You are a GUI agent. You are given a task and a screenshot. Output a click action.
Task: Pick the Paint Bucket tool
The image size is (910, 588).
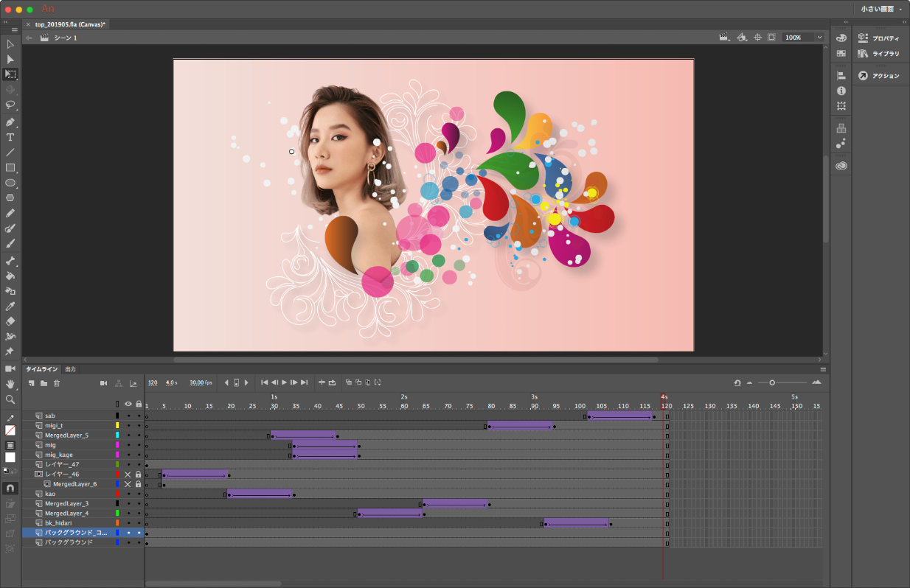coord(10,276)
